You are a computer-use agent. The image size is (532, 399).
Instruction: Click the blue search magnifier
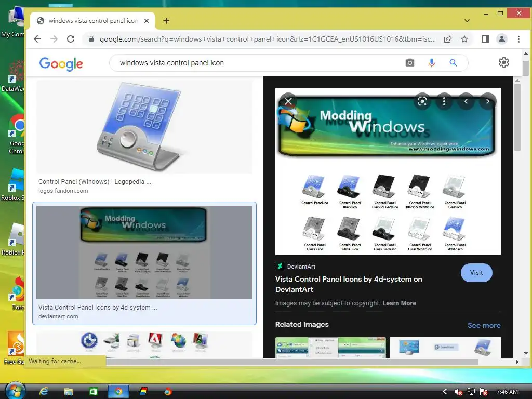pyautogui.click(x=453, y=63)
